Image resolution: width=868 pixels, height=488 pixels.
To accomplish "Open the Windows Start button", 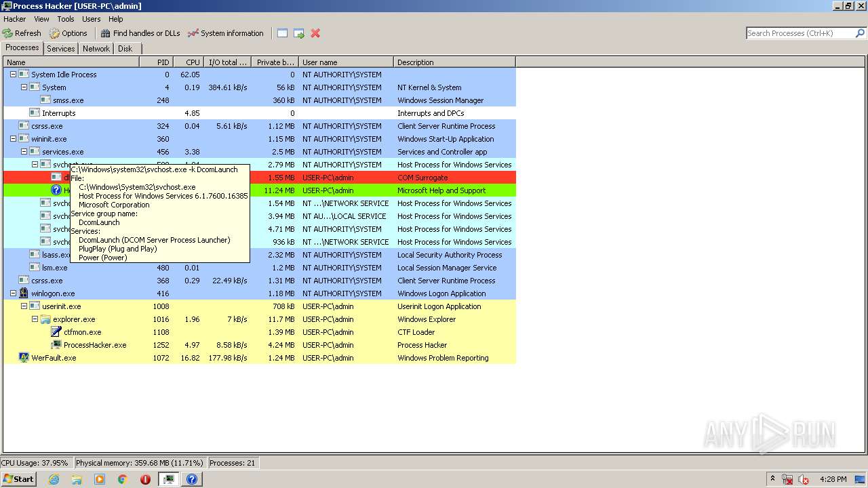I will tap(18, 479).
